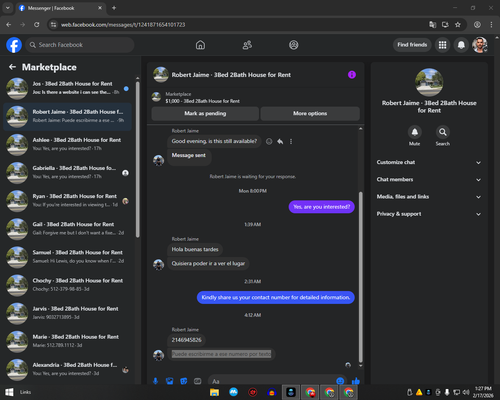Open the Facebook menu grid icon
Screen dimensions: 500x400
pyautogui.click(x=442, y=45)
